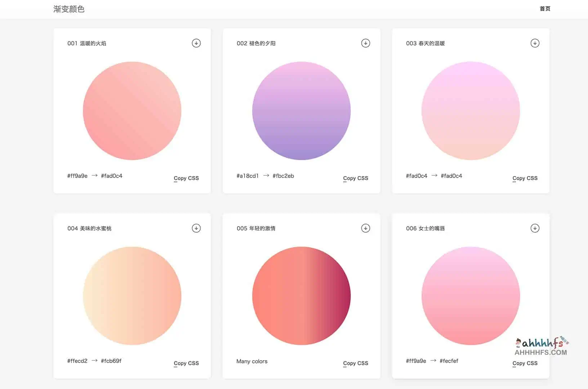Copy CSS for Many colors gradient

point(355,363)
